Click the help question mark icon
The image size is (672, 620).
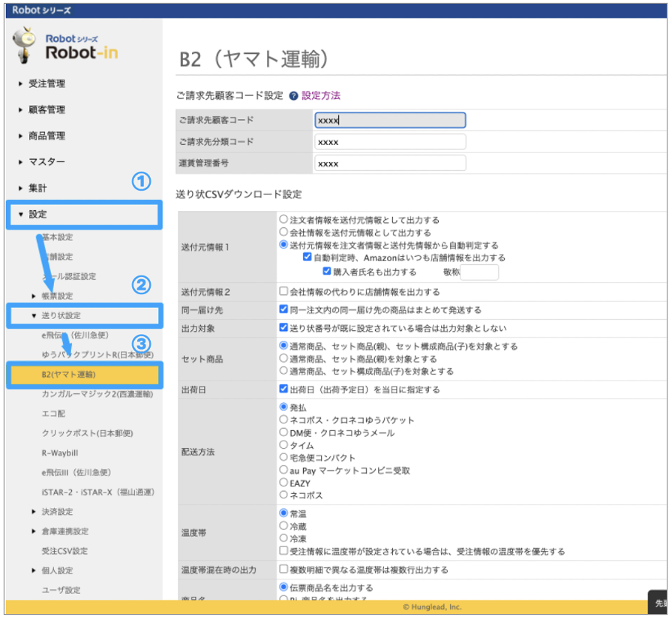pos(293,96)
